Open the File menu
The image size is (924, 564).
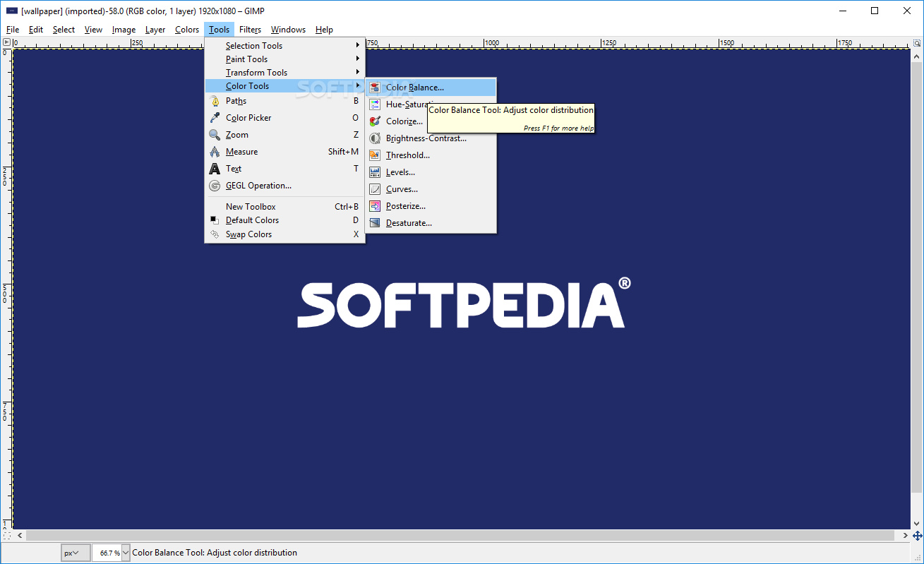point(13,30)
